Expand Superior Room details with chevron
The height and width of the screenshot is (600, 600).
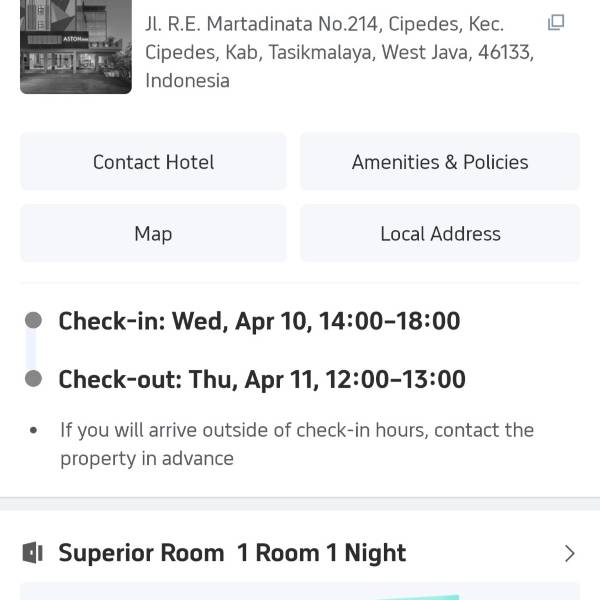click(x=569, y=553)
